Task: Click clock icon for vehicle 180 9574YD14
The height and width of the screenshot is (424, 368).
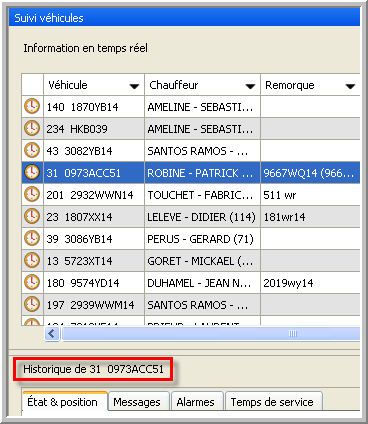Action: click(32, 282)
